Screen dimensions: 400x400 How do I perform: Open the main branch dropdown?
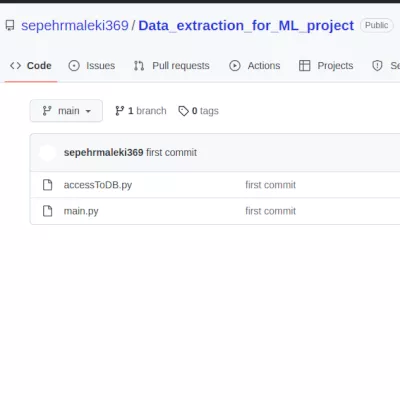click(66, 111)
